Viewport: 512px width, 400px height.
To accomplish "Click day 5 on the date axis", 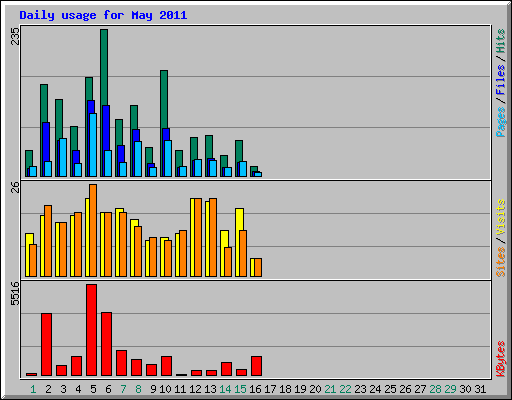I will tap(93, 389).
